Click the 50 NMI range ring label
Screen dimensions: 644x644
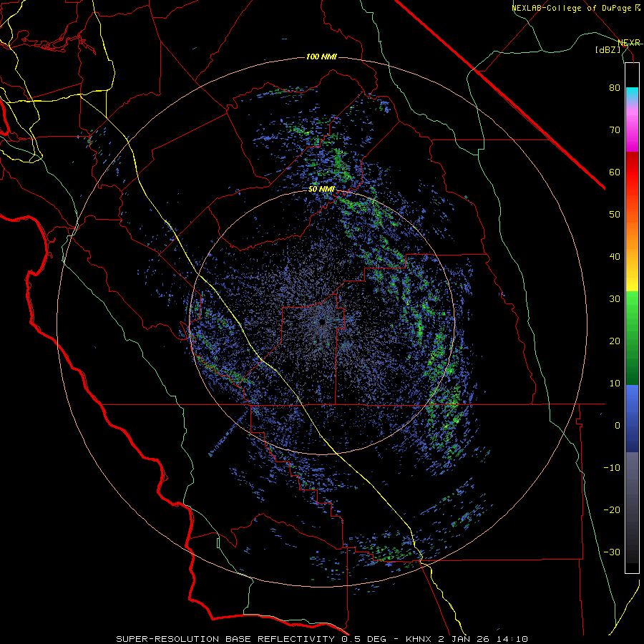point(321,190)
